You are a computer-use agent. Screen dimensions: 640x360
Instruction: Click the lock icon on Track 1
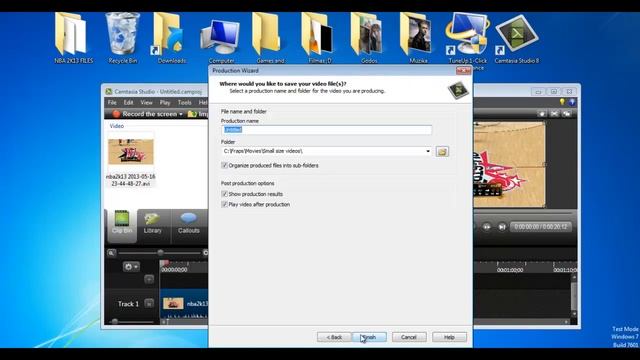point(149,303)
